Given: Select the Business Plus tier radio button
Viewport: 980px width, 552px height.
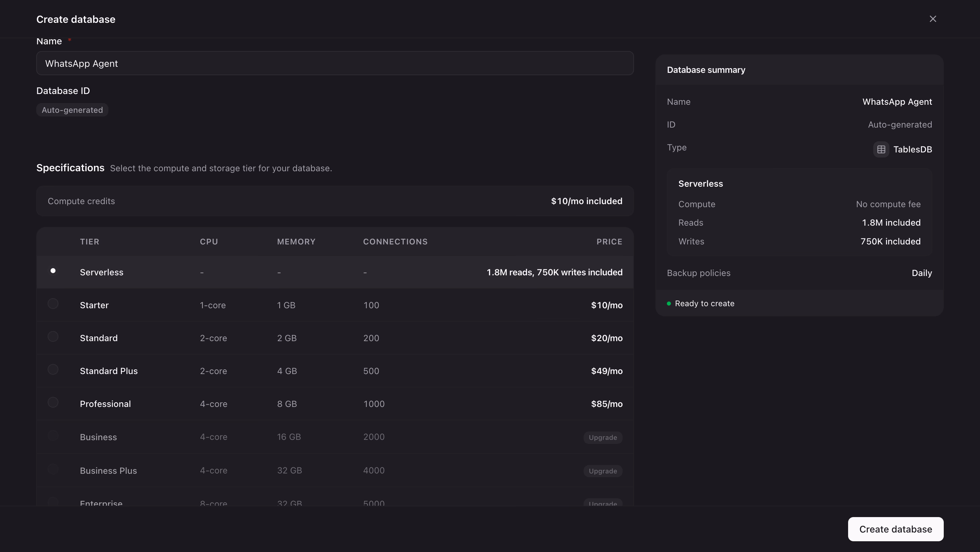Looking at the screenshot, I should click(x=53, y=469).
